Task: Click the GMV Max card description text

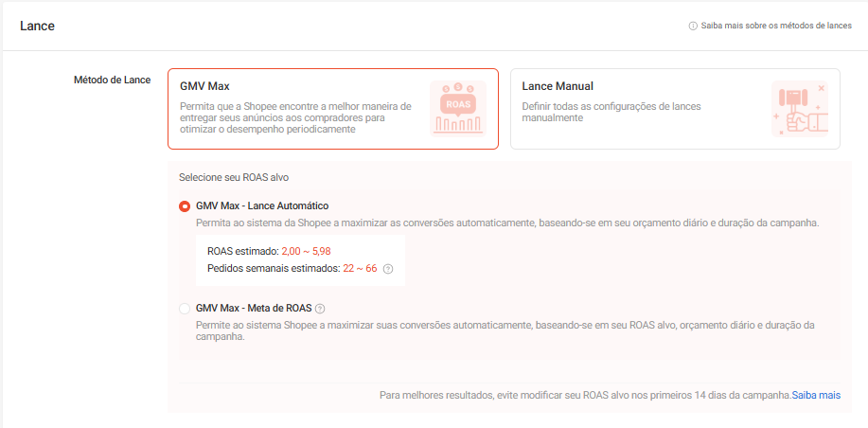Action: [x=295, y=117]
